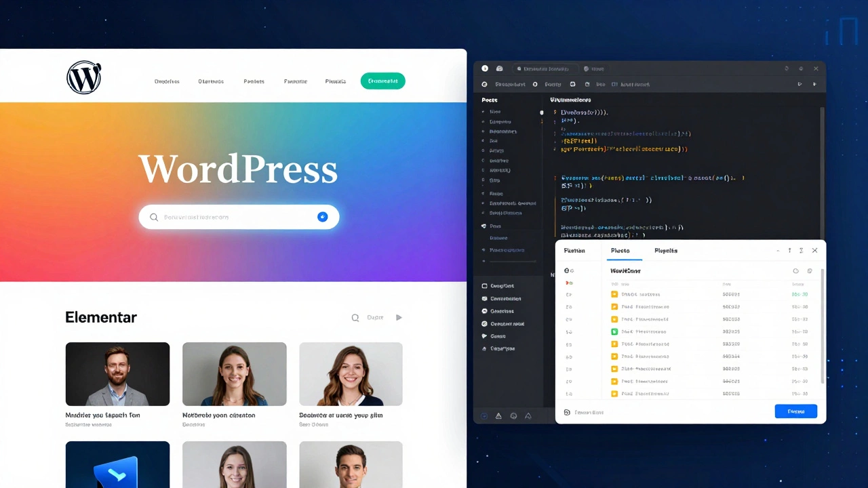Click the triangle warning icon in the editor status bar

point(498,415)
